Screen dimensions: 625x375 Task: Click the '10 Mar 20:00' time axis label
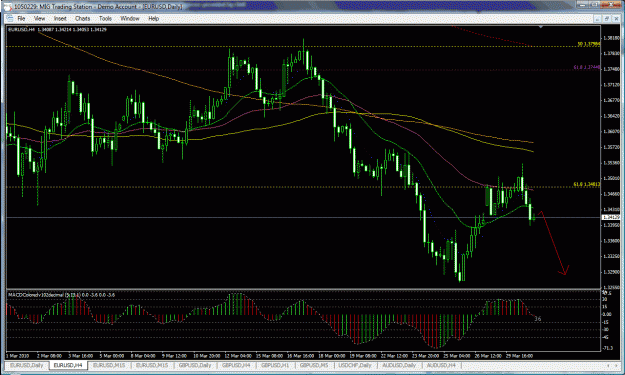[206, 355]
